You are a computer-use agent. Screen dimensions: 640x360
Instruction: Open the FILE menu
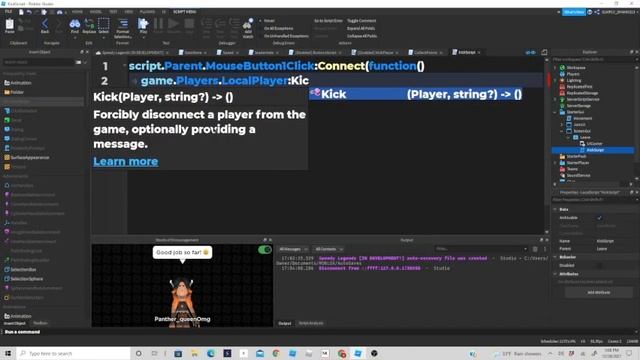9,12
